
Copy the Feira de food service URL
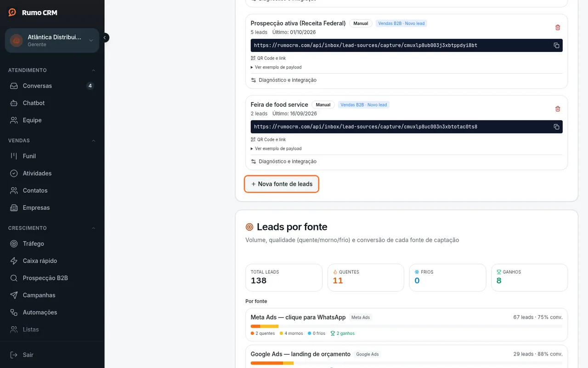556,127
